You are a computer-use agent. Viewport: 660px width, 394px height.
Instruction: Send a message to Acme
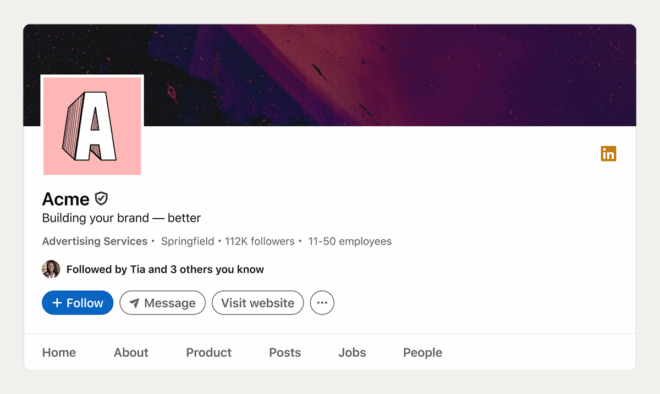click(x=162, y=303)
